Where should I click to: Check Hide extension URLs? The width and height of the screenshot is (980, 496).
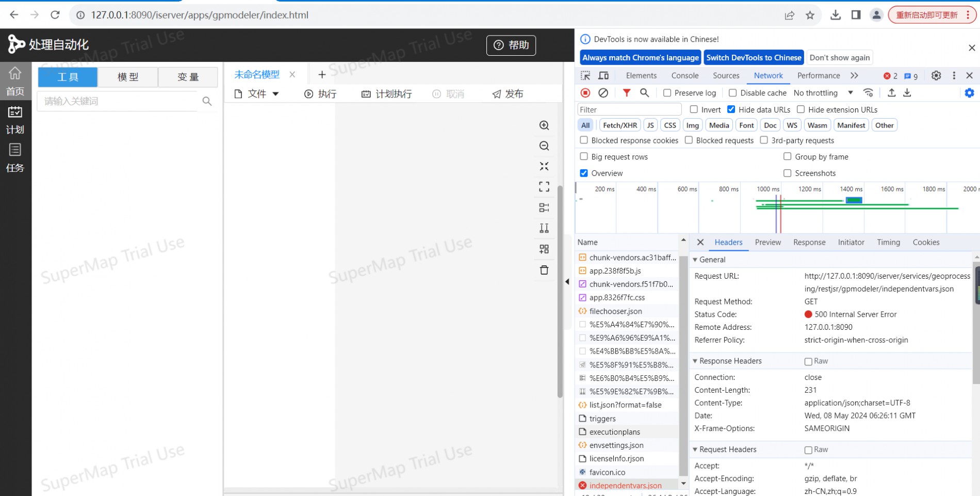[801, 109]
